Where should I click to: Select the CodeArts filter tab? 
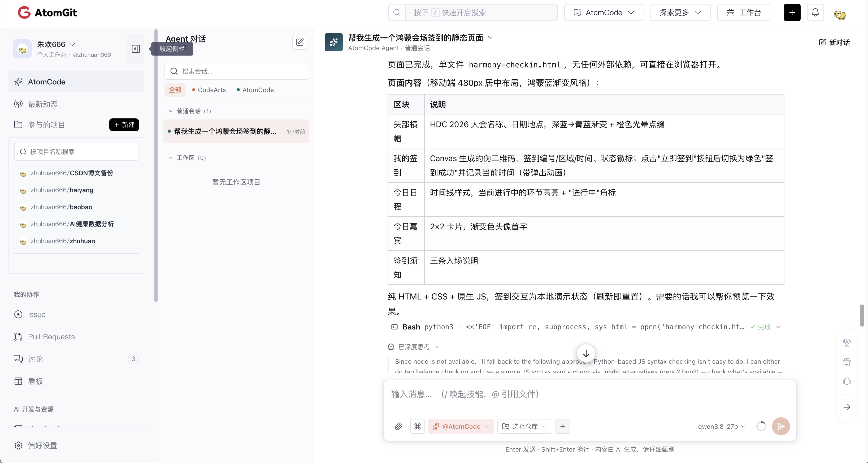(x=209, y=90)
